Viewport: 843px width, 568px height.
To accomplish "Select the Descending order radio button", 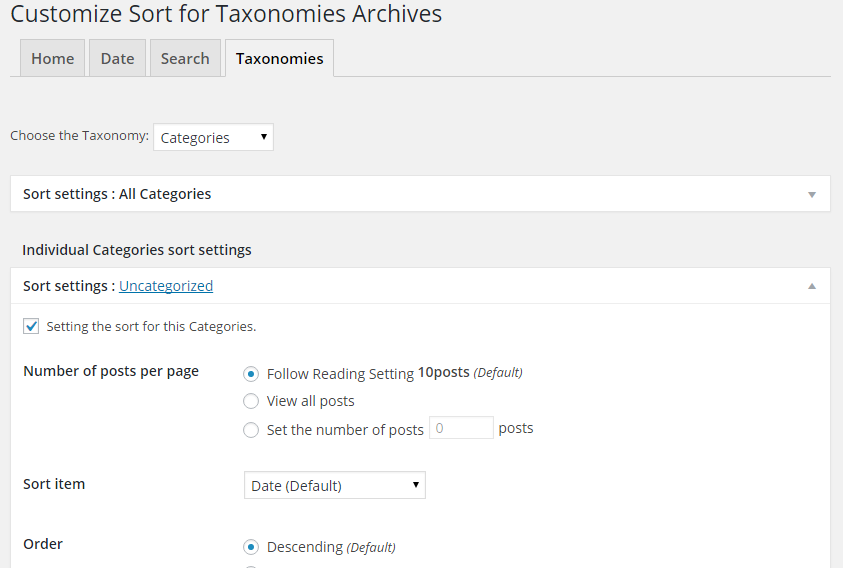I will coord(251,547).
